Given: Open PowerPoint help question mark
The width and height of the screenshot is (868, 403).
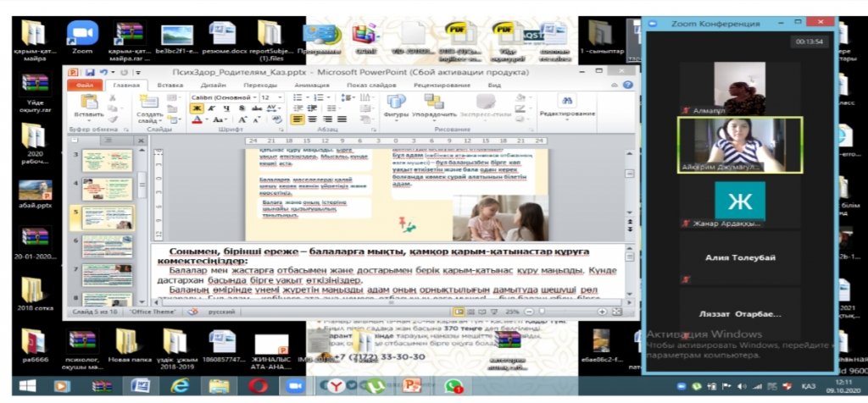Looking at the screenshot, I should [x=627, y=86].
